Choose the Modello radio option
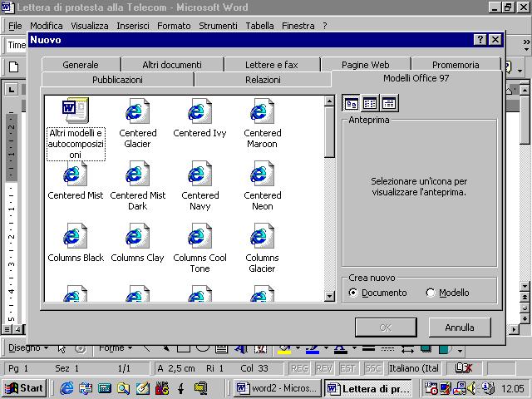 pyautogui.click(x=448, y=293)
